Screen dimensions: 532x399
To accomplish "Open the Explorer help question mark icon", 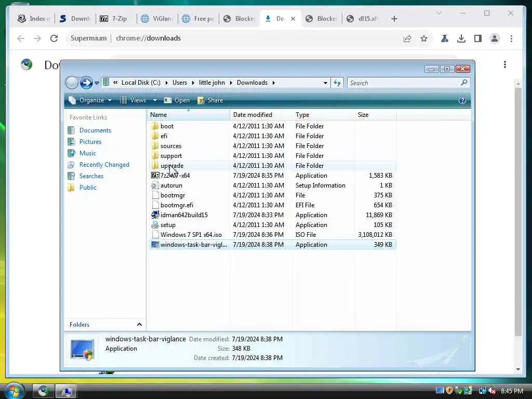I will [x=462, y=100].
